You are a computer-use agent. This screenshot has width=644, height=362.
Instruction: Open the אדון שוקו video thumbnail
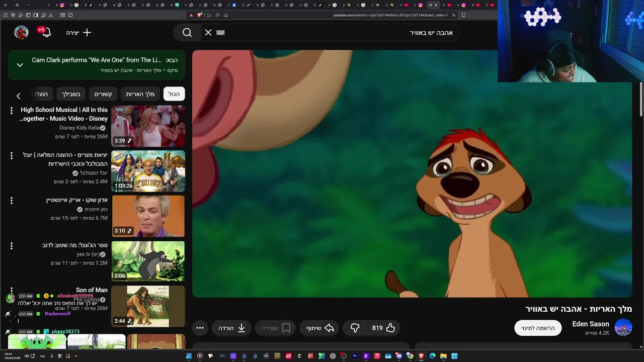pyautogui.click(x=148, y=216)
